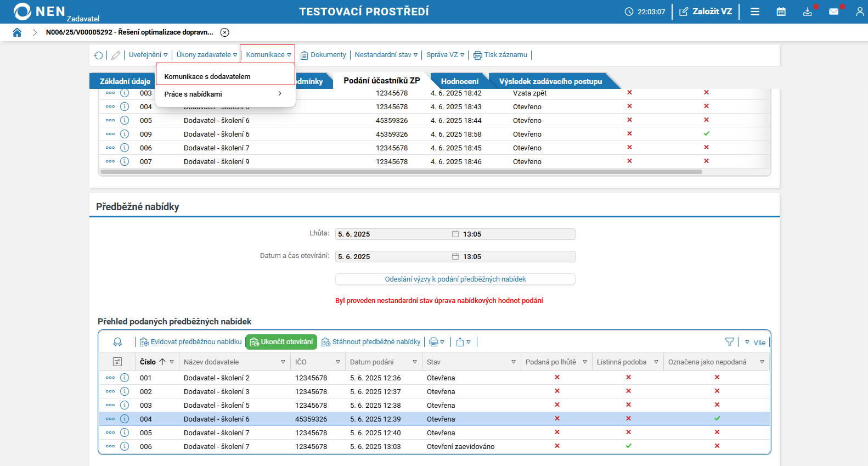This screenshot has width=868, height=466.
Task: Open the mail messages icon
Action: point(833,12)
